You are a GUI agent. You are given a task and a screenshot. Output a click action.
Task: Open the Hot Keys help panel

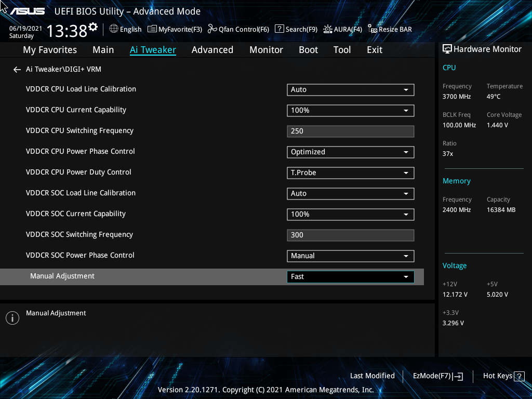(503, 376)
